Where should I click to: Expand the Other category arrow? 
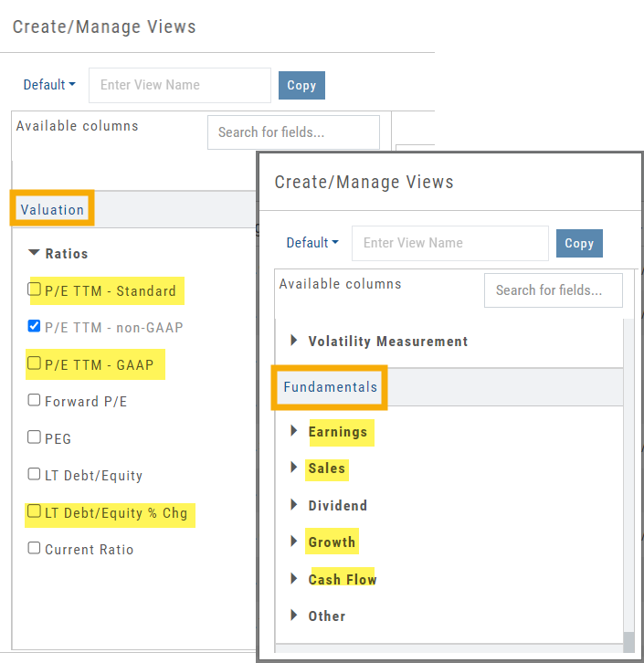coord(294,616)
